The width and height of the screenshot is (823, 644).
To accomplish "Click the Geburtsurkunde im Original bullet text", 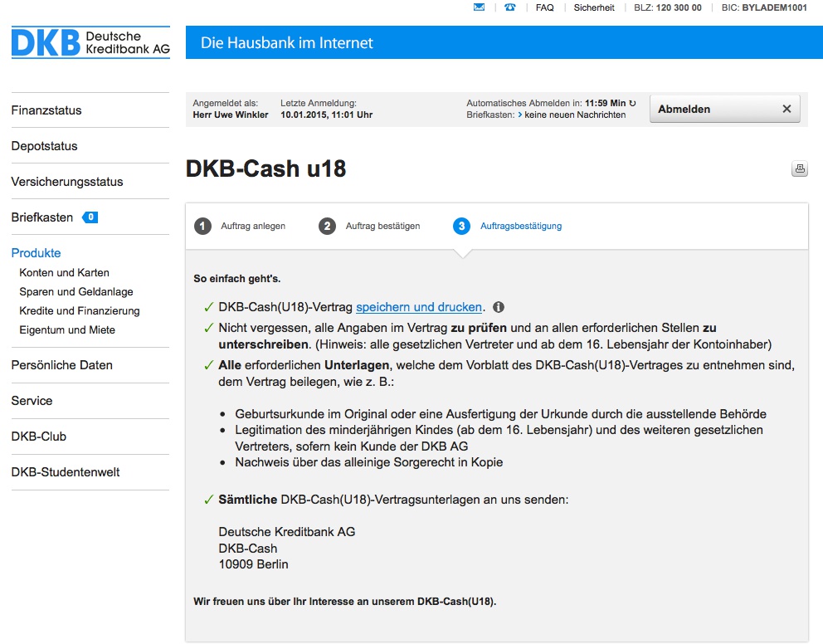I will pyautogui.click(x=500, y=414).
